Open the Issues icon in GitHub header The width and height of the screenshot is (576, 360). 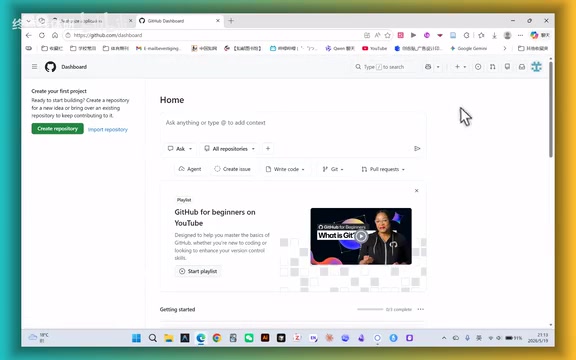point(478,67)
